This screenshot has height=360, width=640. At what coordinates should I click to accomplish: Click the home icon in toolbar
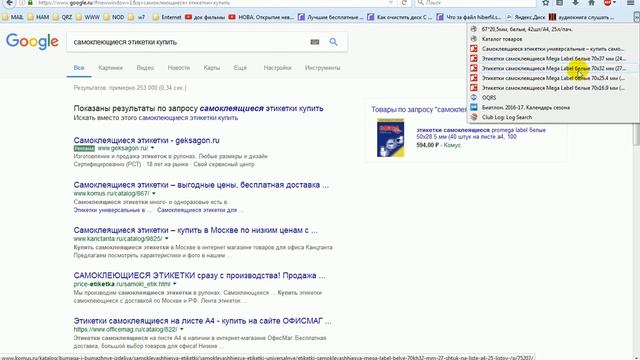tap(591, 3)
